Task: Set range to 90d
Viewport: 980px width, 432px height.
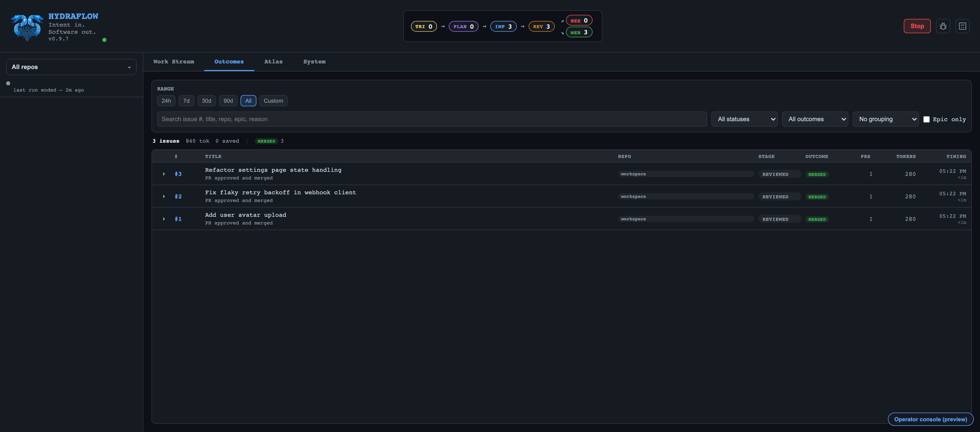Action: (x=228, y=101)
